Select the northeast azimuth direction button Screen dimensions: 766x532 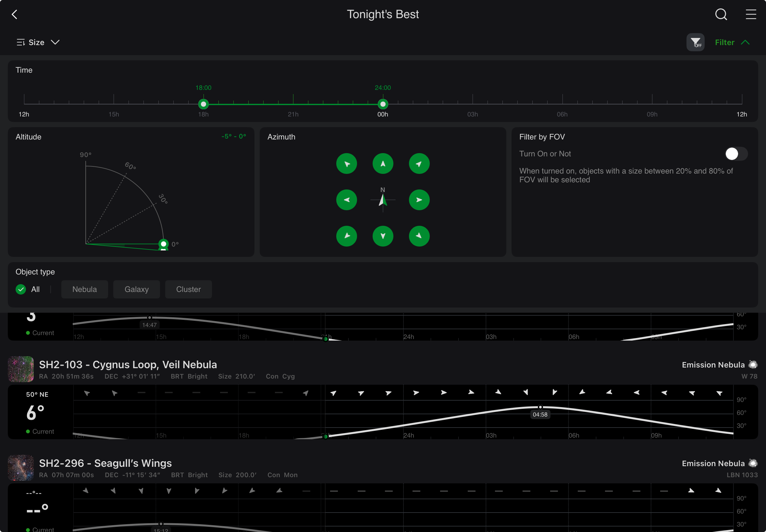[419, 164]
